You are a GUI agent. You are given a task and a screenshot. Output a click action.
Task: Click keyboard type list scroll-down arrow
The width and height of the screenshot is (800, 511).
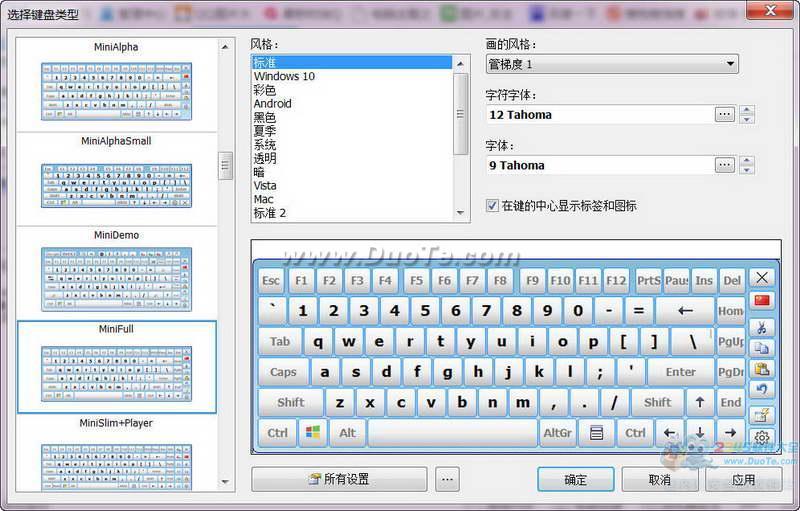tap(225, 482)
